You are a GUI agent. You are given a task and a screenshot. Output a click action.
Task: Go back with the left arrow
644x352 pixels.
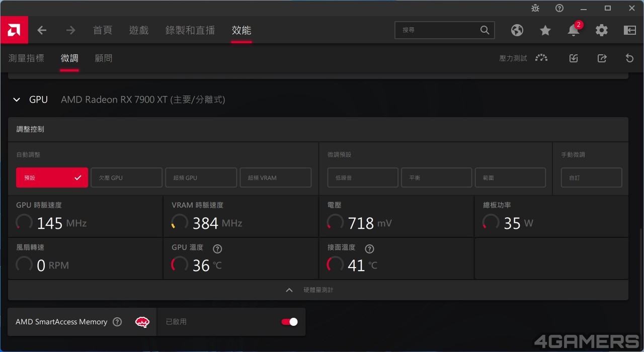point(42,30)
